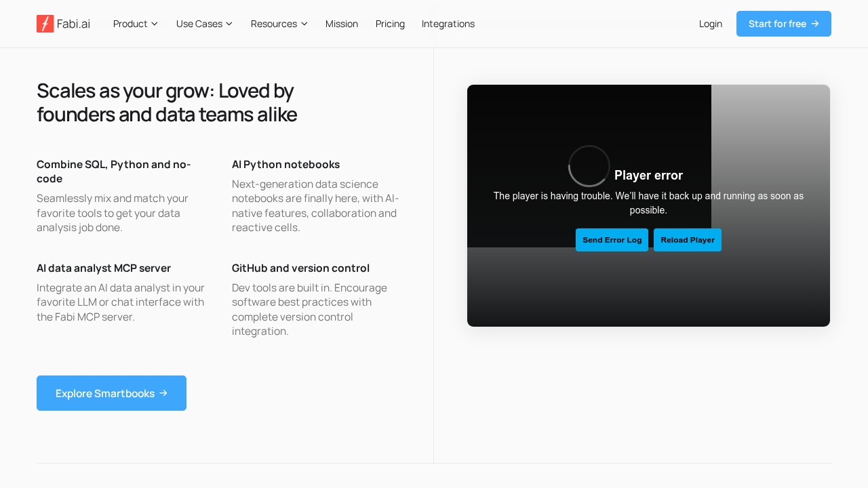Image resolution: width=868 pixels, height=488 pixels.
Task: Click the Scales as you grow headline
Action: [x=167, y=102]
